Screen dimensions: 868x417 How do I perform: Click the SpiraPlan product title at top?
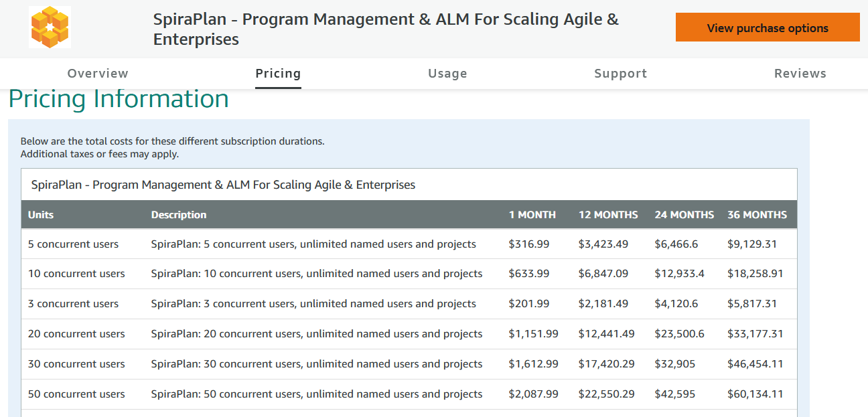tap(386, 29)
